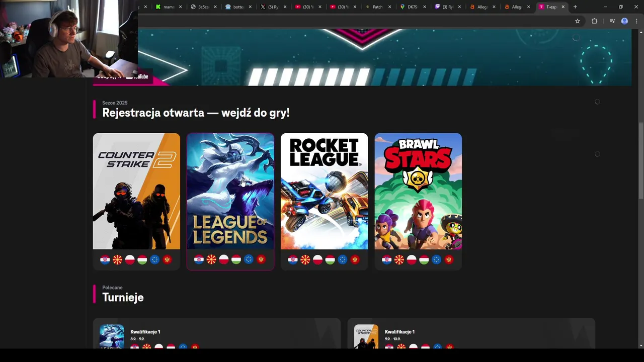Click North Macedonia flag under Counter-Strike 2
The image size is (644, 362).
[x=117, y=259]
